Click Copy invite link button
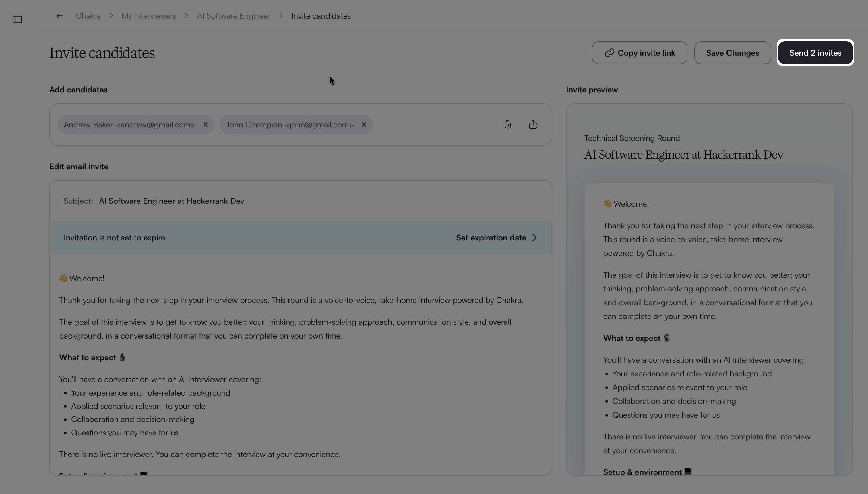868x494 pixels. point(639,53)
